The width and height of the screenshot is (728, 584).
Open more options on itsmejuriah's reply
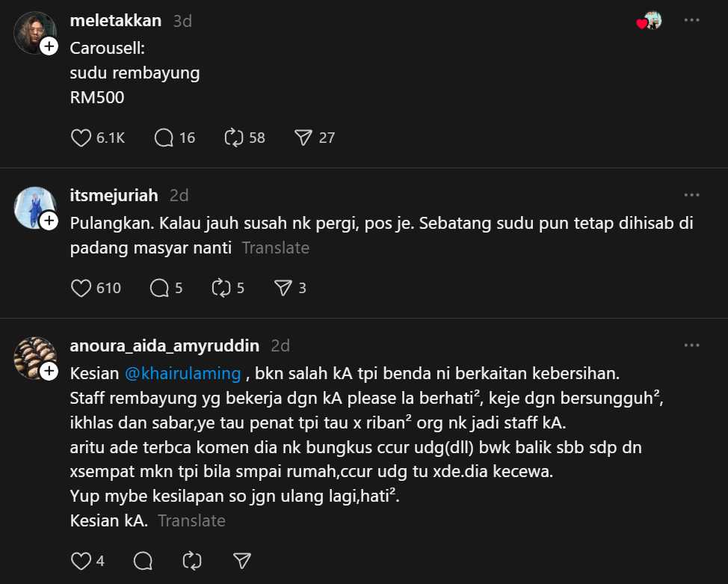[x=692, y=195]
